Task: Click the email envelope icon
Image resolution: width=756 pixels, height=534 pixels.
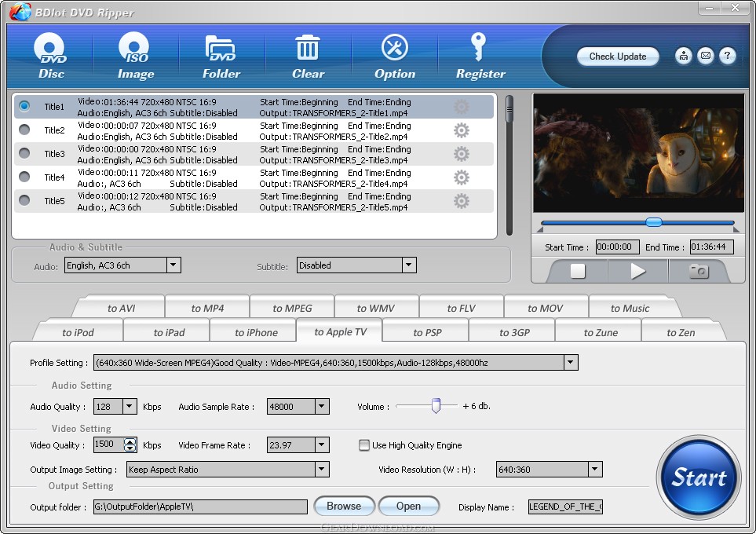Action: click(706, 56)
